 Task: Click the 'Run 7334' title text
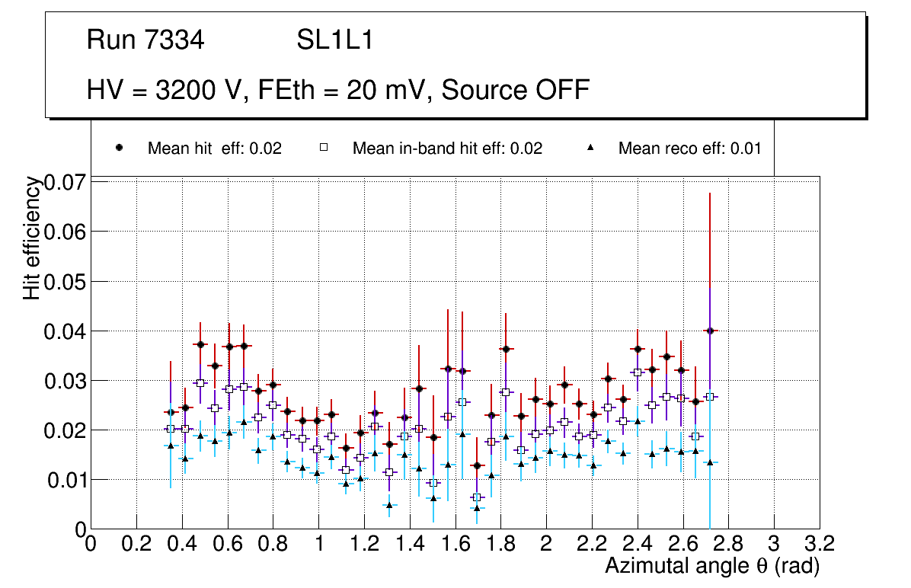tap(145, 40)
